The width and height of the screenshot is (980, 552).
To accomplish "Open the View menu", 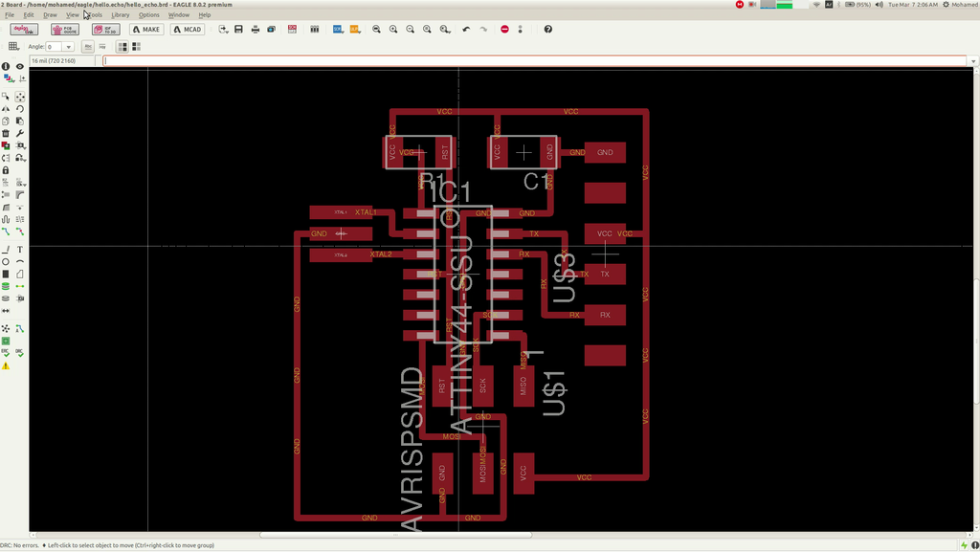I will point(73,14).
